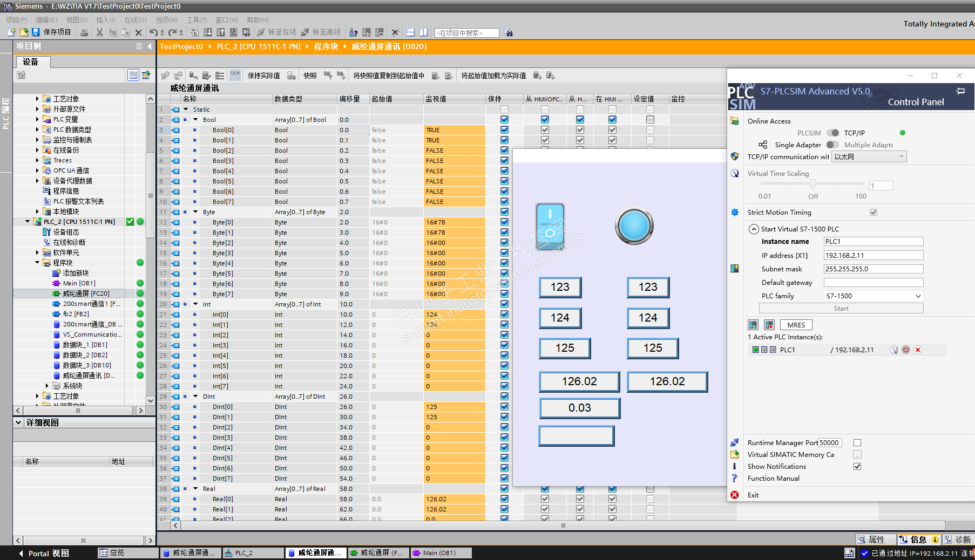Click PLCSIM stop instance icon
The height and width of the screenshot is (560, 975).
pos(769,325)
